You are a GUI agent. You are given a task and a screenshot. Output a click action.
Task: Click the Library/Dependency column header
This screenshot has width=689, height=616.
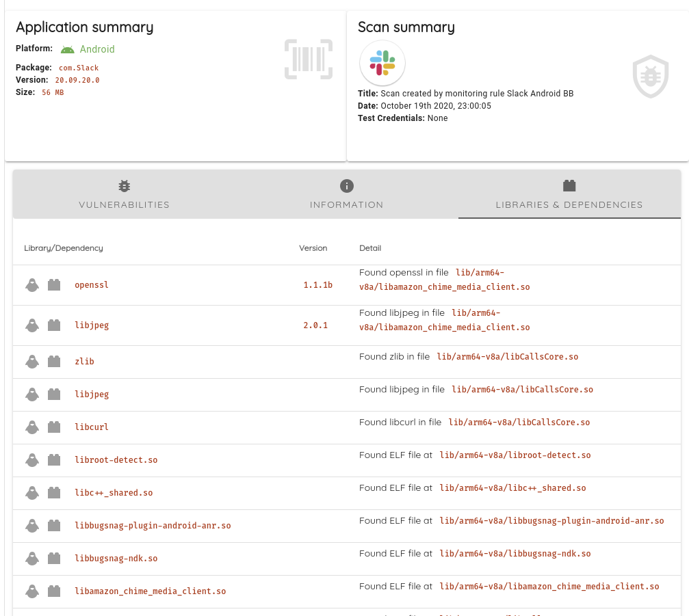(64, 248)
